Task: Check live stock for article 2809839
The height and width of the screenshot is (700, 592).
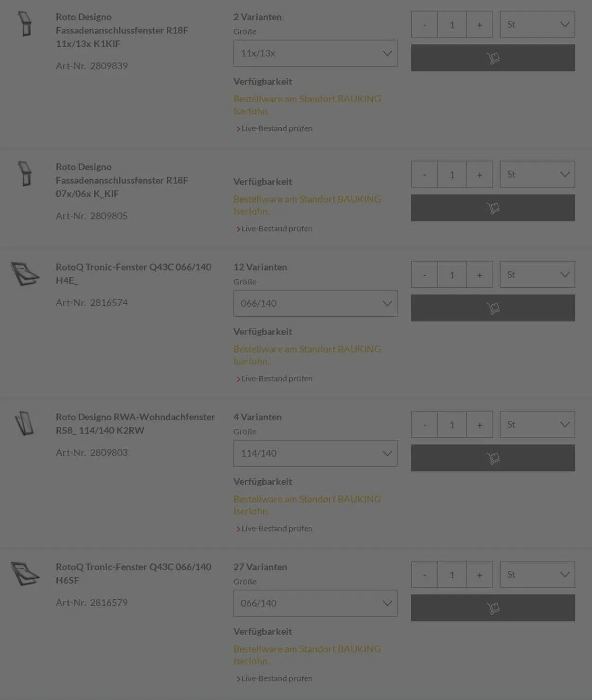Action: pos(277,128)
